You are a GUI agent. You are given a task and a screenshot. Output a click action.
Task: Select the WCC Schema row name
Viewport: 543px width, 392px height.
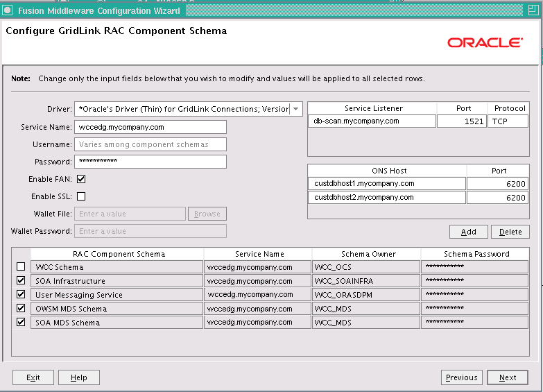coord(117,267)
